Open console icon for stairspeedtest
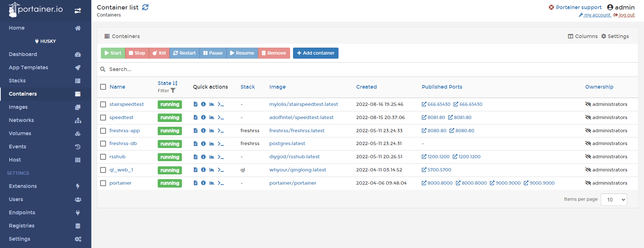Viewport: 644px width, 248px height. pos(221,104)
